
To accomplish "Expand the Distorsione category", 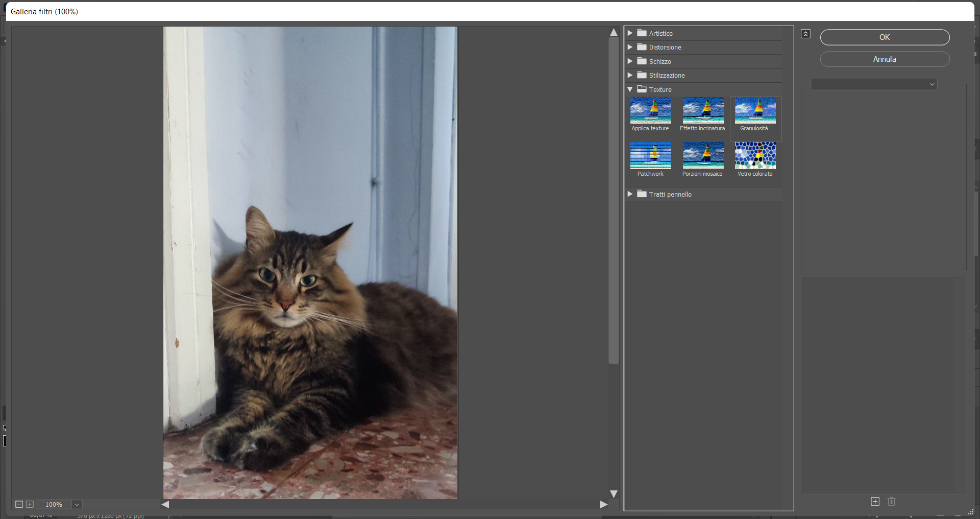I will pos(631,47).
